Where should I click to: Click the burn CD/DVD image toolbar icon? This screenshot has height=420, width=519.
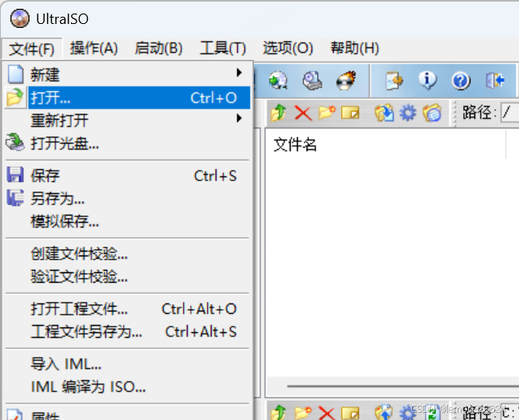[x=346, y=81]
